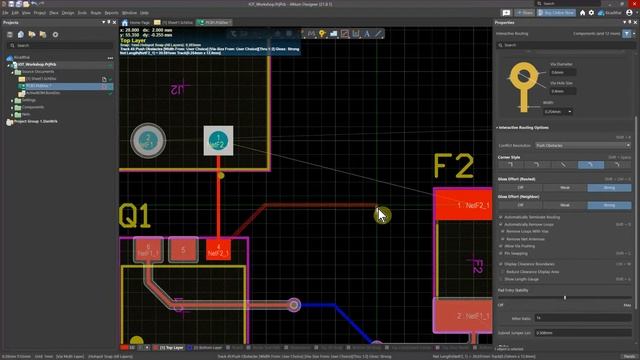Screen dimensions: 640x360
Task: Click the second folder icon in Projects toolbar
Action: tap(43, 35)
